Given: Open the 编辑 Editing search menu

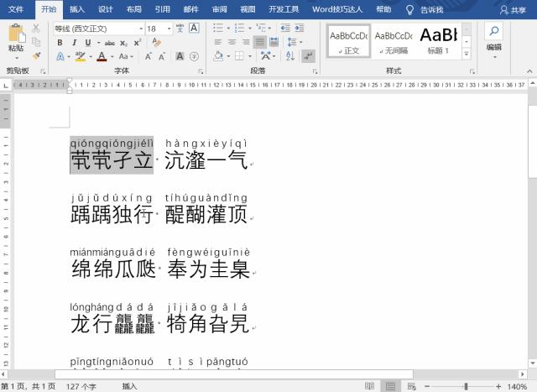Looking at the screenshot, I should 494,39.
